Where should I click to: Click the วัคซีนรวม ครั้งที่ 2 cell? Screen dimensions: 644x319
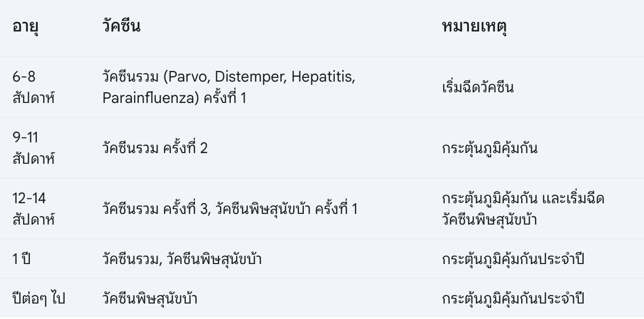click(155, 148)
